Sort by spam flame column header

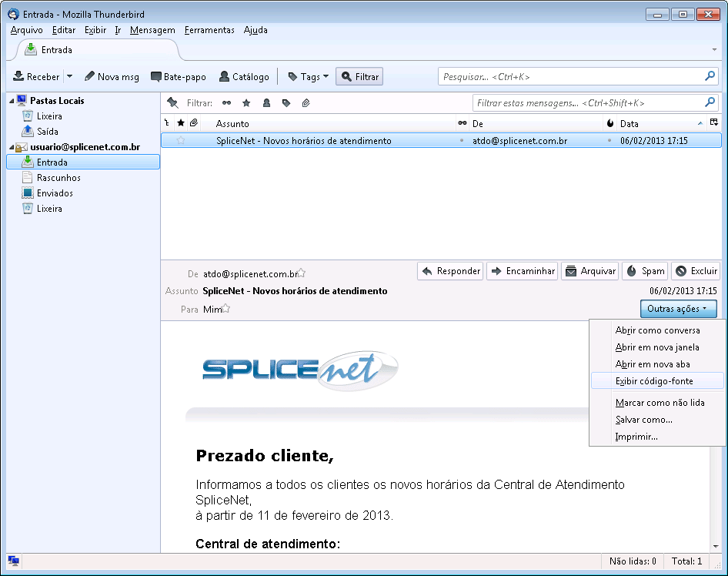[610, 123]
